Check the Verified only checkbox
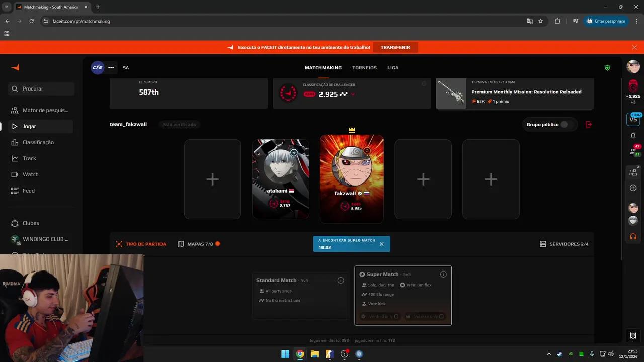Viewport: 644px width, 362px height. [396, 316]
